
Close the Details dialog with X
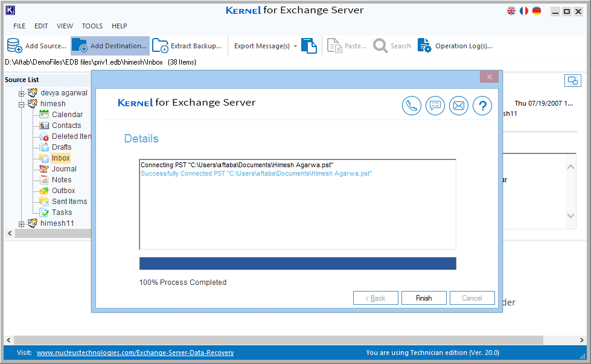pos(489,77)
